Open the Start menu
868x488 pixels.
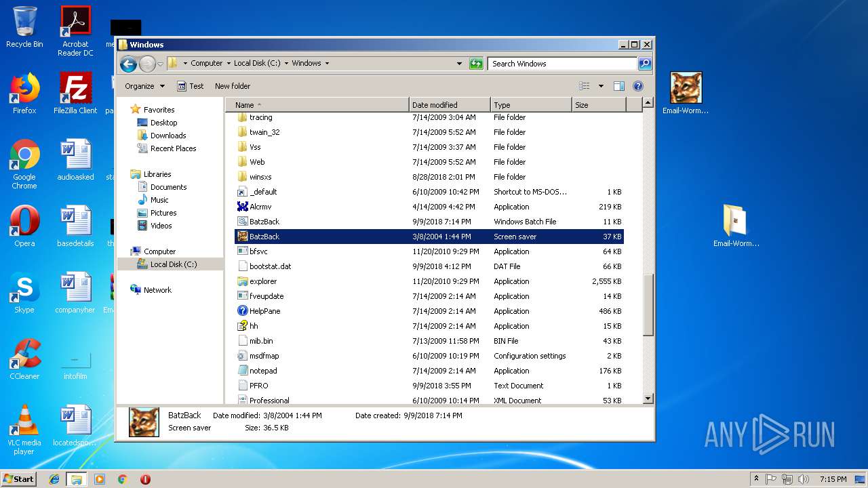(19, 479)
